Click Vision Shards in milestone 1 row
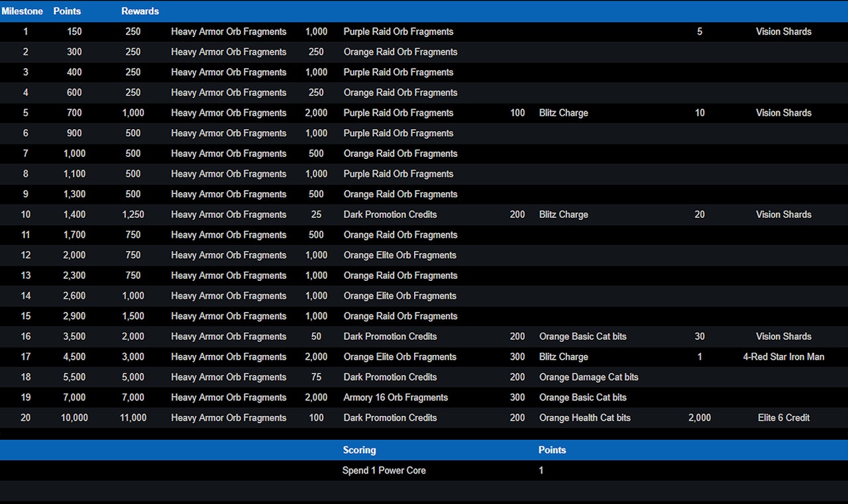The image size is (848, 504). tap(783, 32)
